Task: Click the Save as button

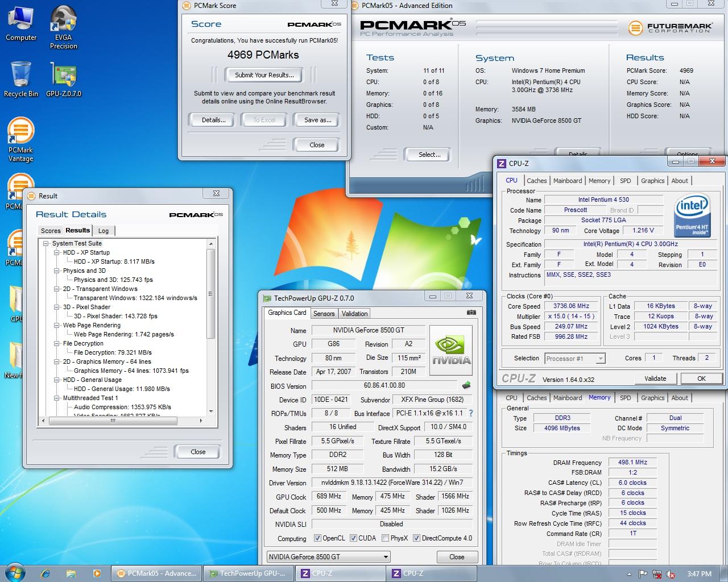Action: pyautogui.click(x=317, y=120)
